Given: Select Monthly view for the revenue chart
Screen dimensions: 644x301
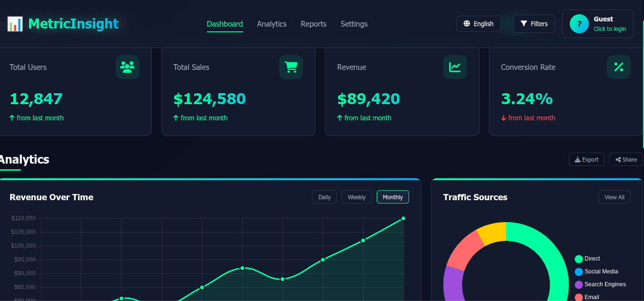Looking at the screenshot, I should [392, 196].
